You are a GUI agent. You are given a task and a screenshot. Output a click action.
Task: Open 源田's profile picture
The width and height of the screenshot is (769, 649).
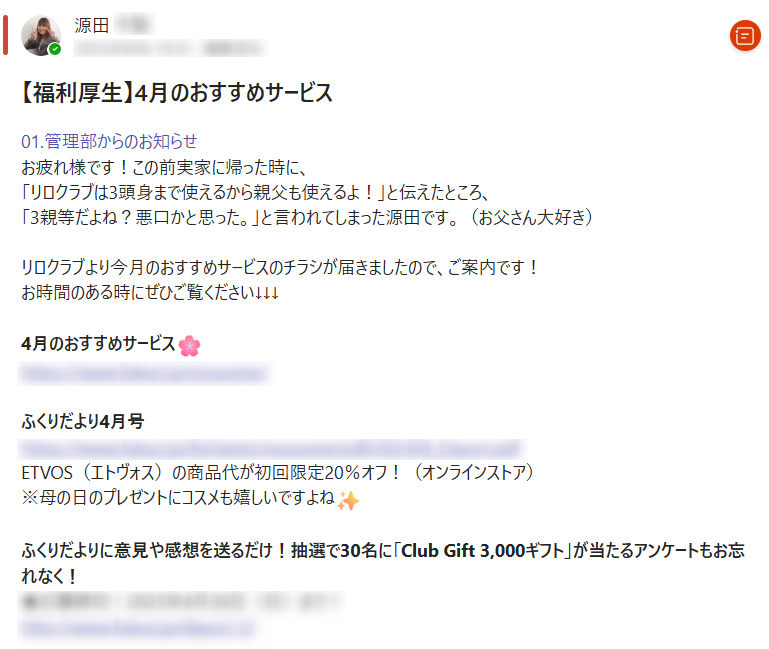point(41,35)
